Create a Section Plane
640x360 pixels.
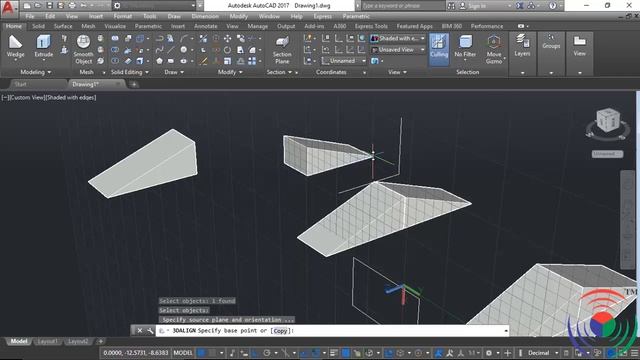[x=282, y=49]
